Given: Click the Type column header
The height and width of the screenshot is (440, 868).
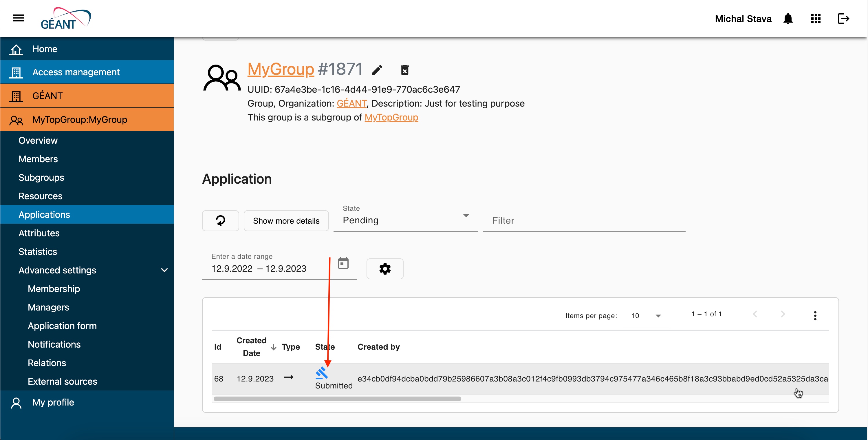Looking at the screenshot, I should coord(291,347).
